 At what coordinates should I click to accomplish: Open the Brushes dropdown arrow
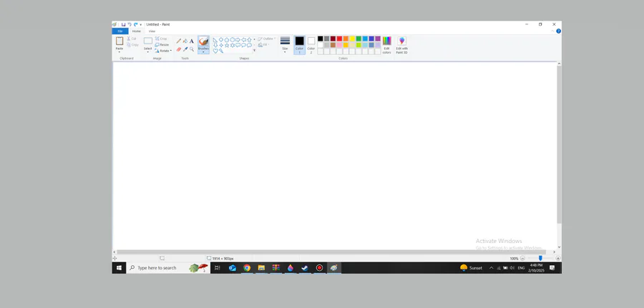pos(203,52)
